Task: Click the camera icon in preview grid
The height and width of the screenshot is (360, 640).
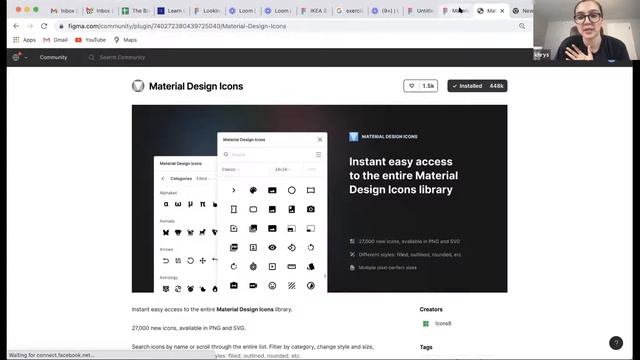Action: coord(311,209)
